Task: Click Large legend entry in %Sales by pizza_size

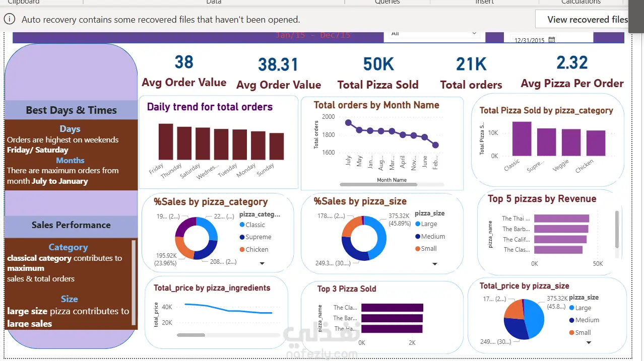Action: coord(426,224)
